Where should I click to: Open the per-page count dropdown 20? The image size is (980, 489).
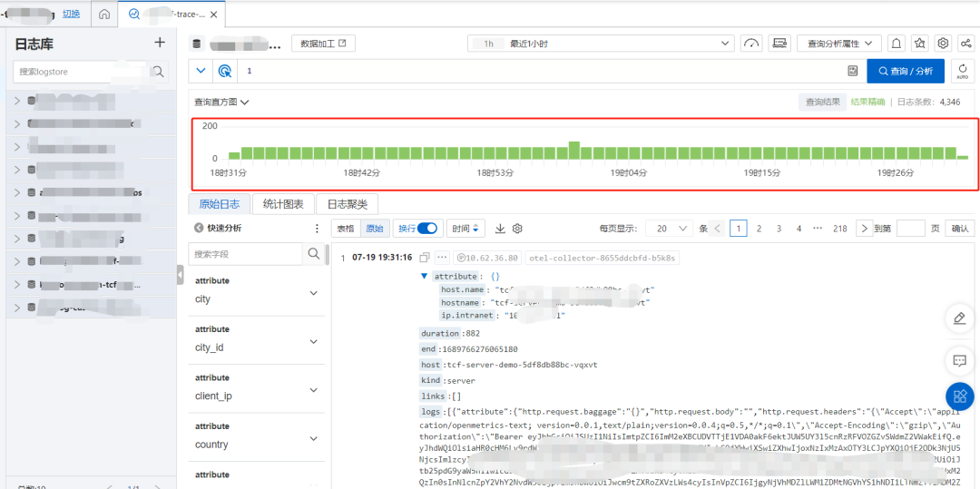pyautogui.click(x=670, y=229)
